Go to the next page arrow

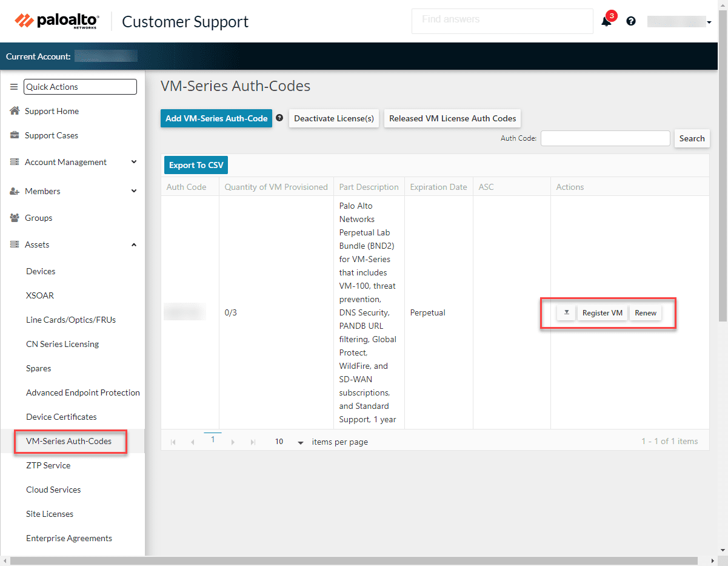click(x=233, y=442)
